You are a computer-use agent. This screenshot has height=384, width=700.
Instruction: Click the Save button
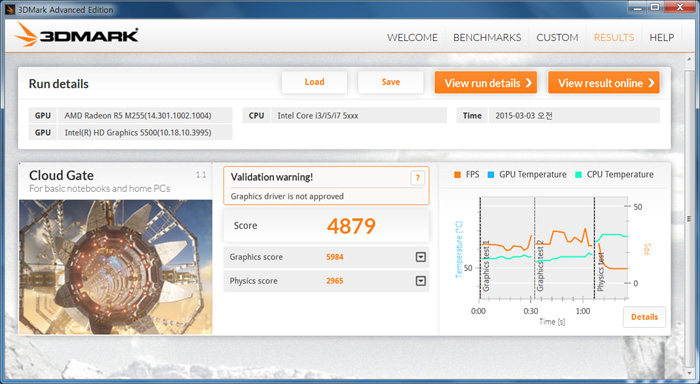coord(391,82)
